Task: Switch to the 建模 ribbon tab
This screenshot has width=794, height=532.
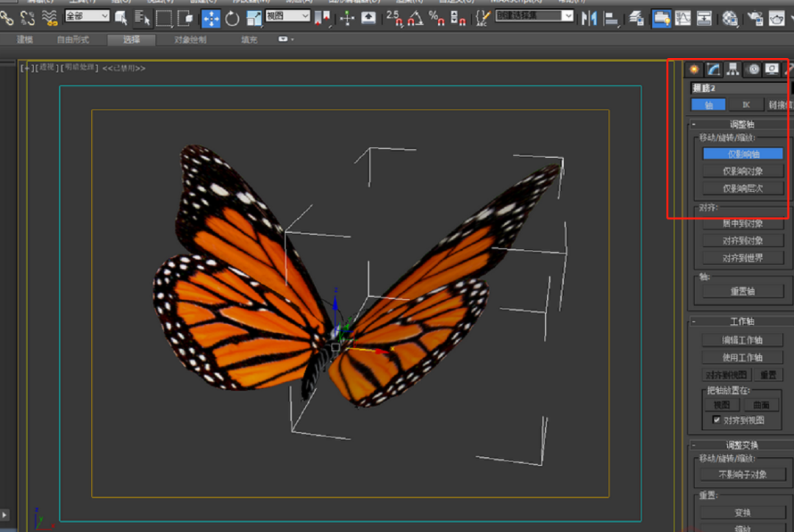Action: 24,40
